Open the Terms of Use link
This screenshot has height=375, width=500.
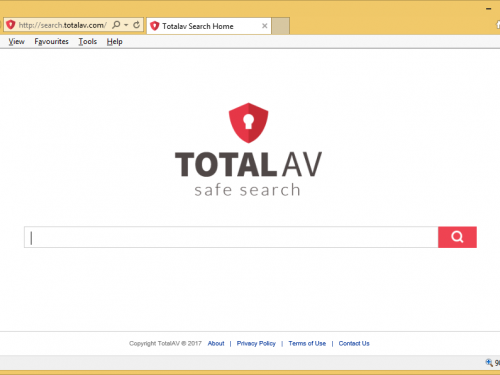pos(307,343)
